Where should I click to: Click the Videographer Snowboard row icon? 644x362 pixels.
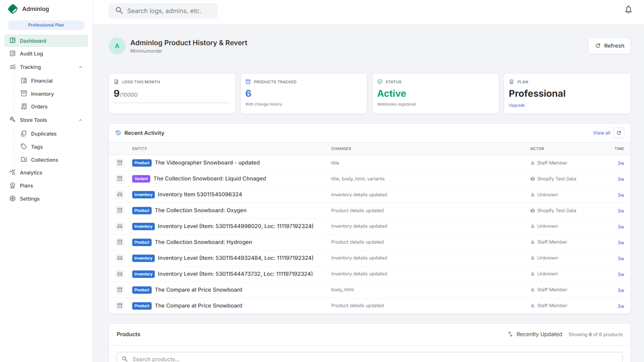pyautogui.click(x=120, y=163)
